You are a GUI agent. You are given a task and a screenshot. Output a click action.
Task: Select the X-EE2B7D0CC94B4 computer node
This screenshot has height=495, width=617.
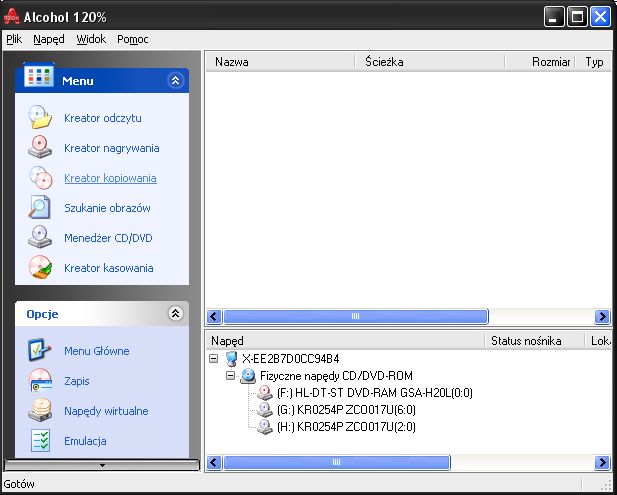click(x=290, y=358)
